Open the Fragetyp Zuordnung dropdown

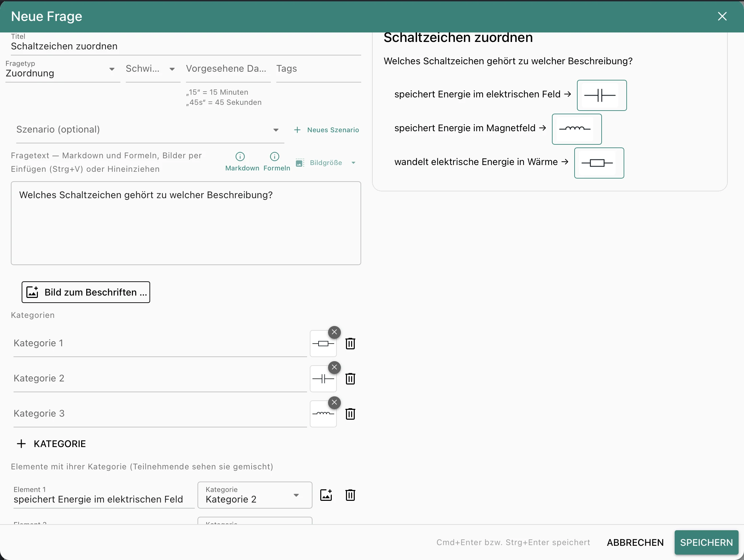(63, 70)
